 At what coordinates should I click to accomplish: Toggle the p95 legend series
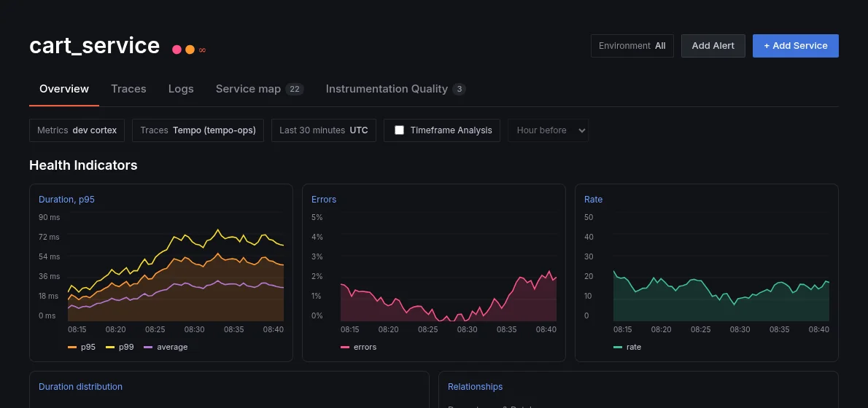click(81, 348)
